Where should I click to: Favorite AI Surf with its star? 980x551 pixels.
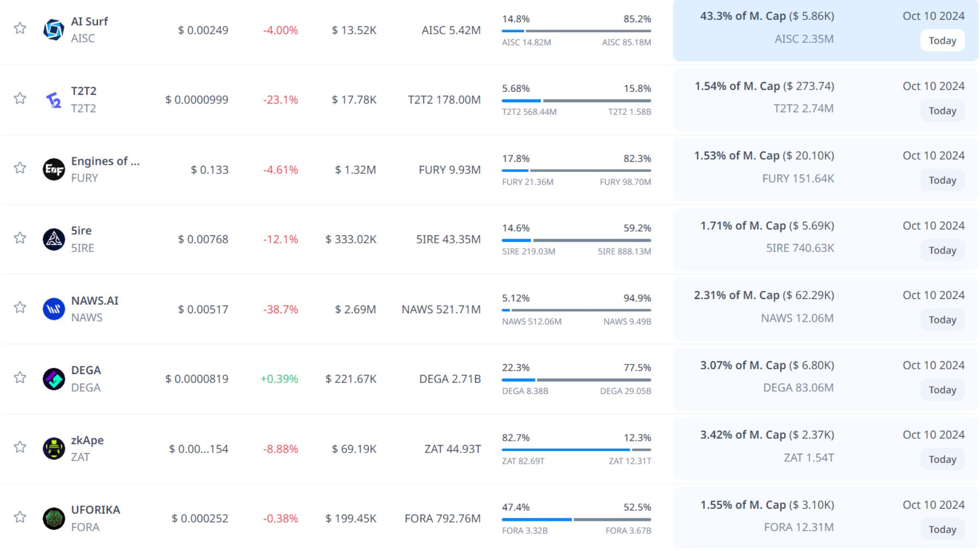[20, 28]
